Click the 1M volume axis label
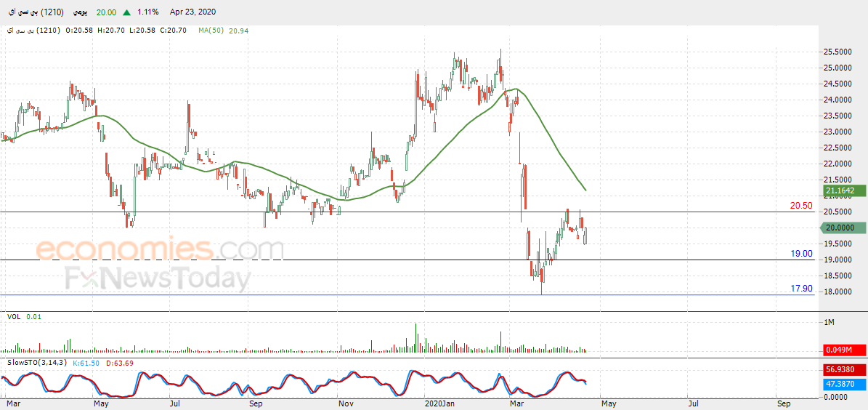Viewport: 868px width, 410px height. click(830, 323)
